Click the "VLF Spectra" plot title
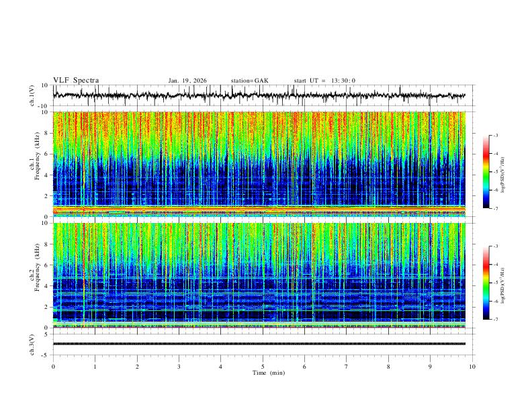The image size is (532, 411). pos(76,81)
